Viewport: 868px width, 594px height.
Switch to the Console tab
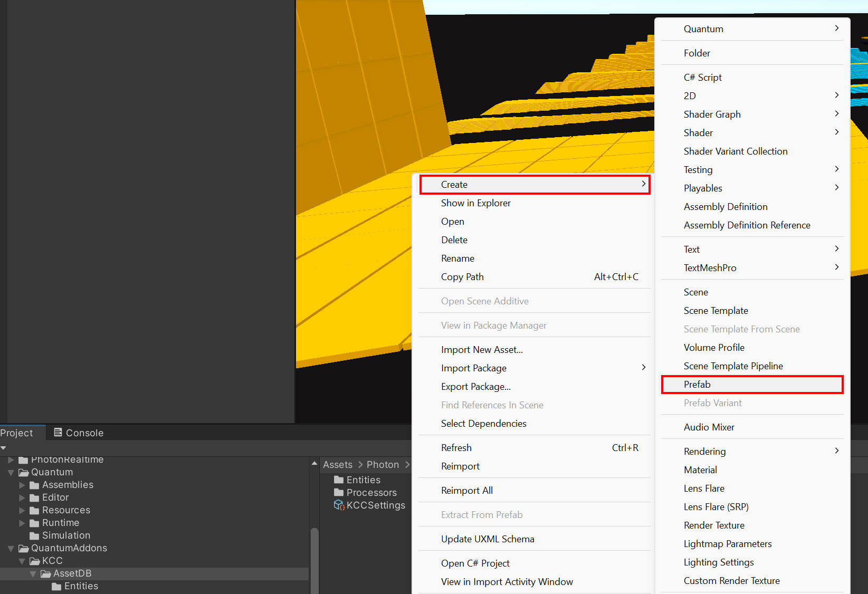pyautogui.click(x=79, y=433)
